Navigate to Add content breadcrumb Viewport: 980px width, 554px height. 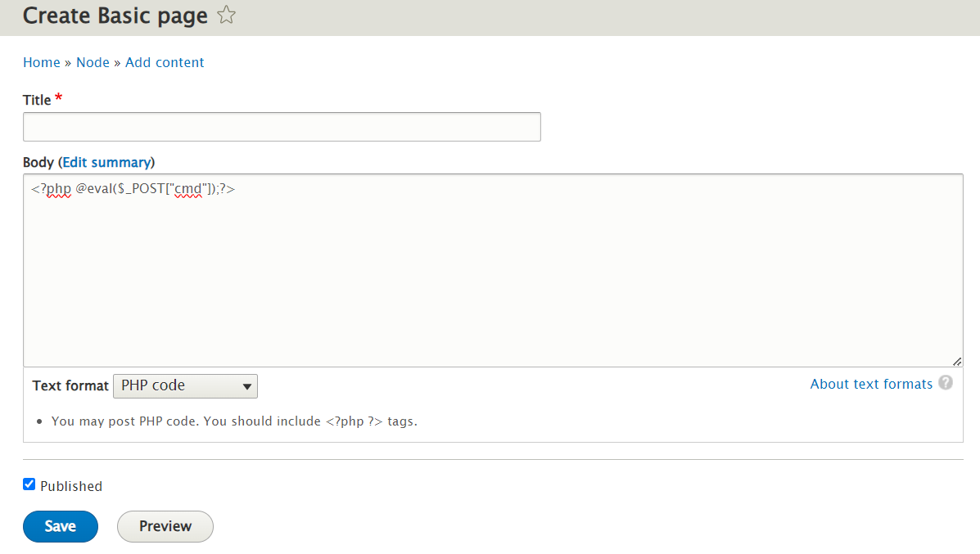pyautogui.click(x=165, y=62)
